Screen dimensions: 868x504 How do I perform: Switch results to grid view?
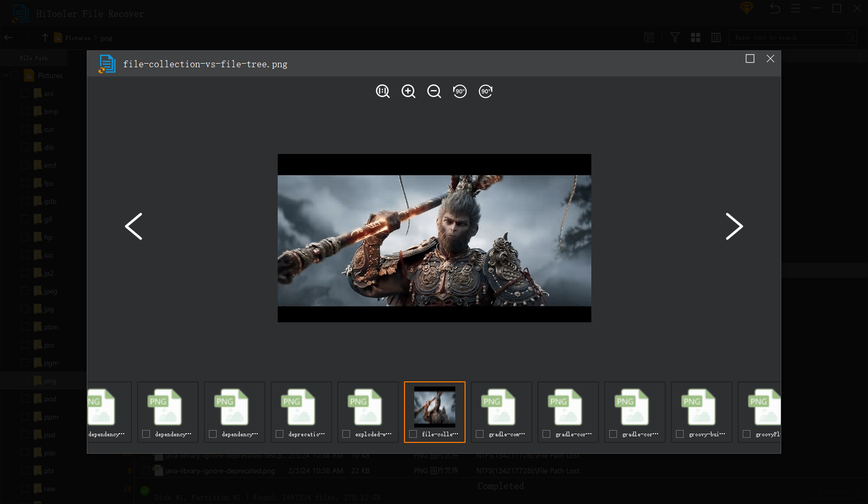pos(695,37)
